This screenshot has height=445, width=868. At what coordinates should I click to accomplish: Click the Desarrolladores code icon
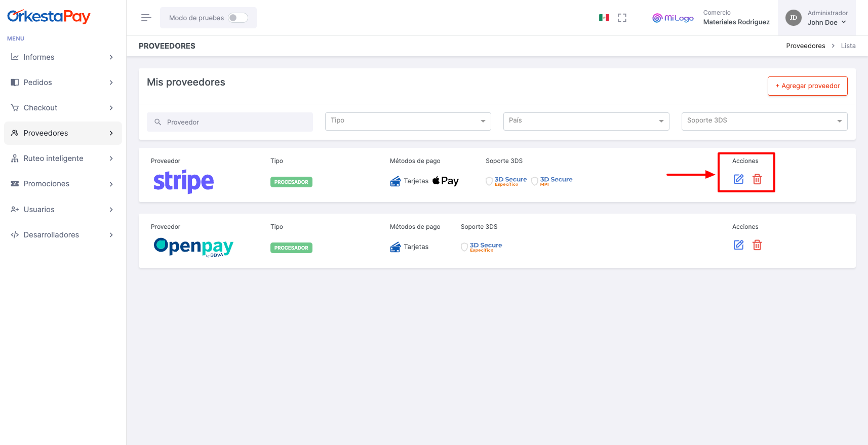[15, 235]
